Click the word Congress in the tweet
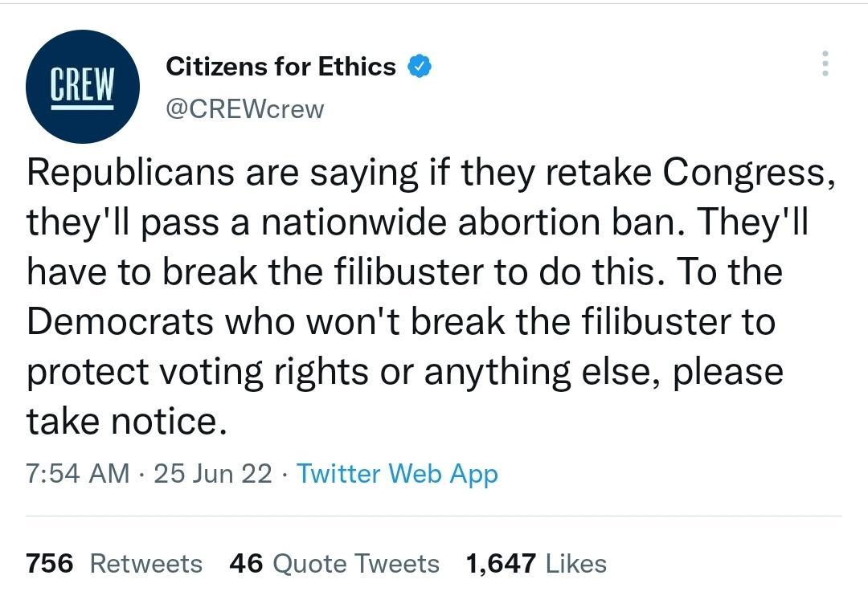 [x=747, y=171]
